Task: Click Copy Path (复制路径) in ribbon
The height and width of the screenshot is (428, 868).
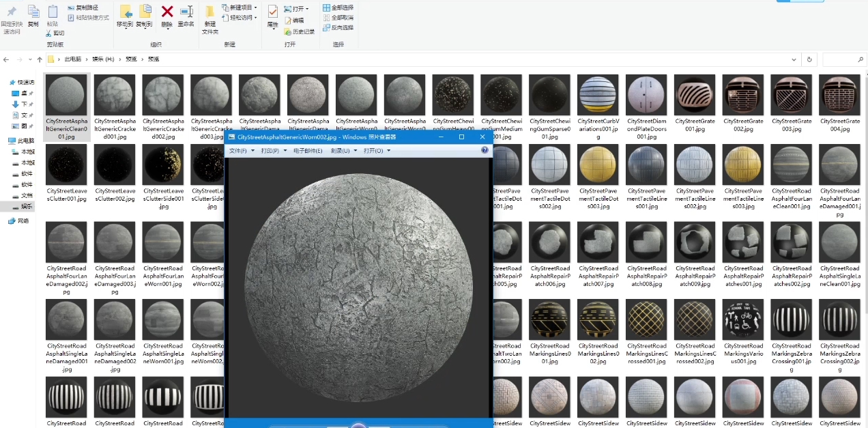Action: click(x=81, y=8)
